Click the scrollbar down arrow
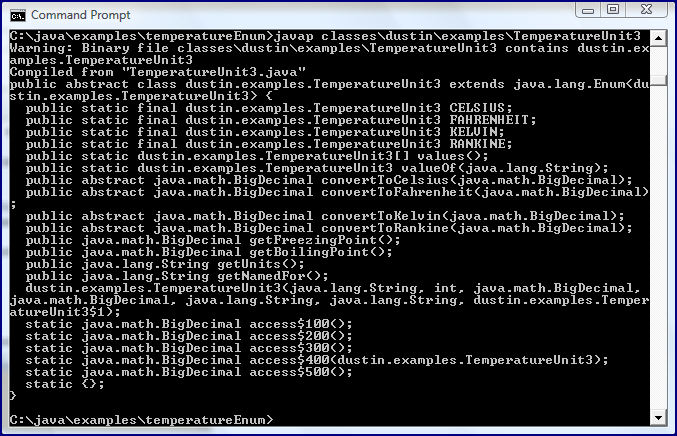 click(x=658, y=417)
